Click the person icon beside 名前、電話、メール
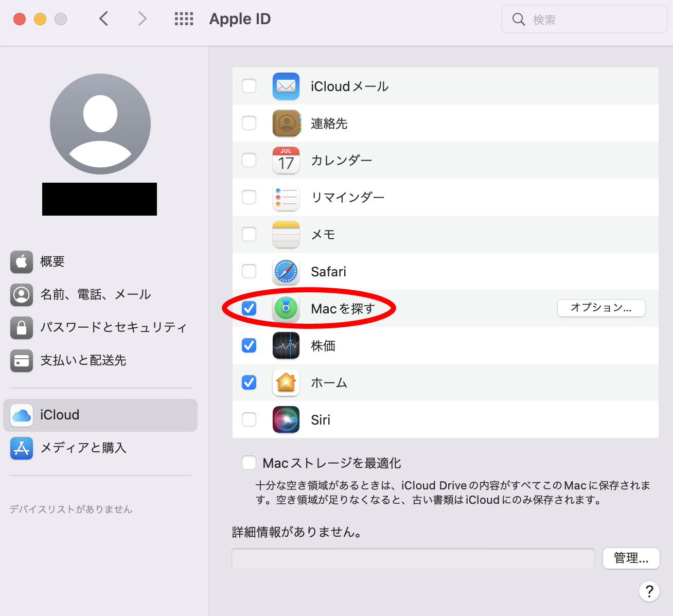This screenshot has width=673, height=616. (22, 295)
